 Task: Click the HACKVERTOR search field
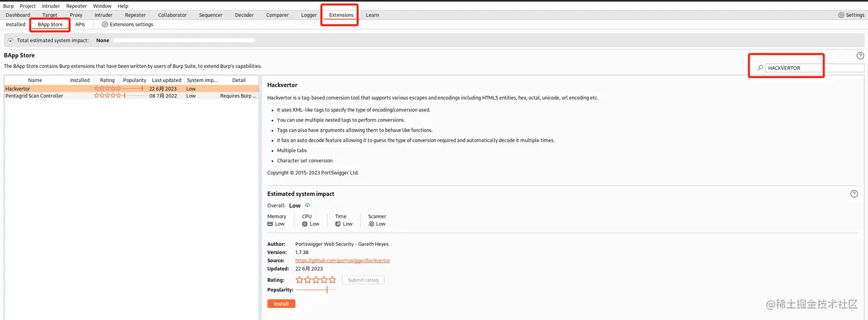click(x=814, y=68)
